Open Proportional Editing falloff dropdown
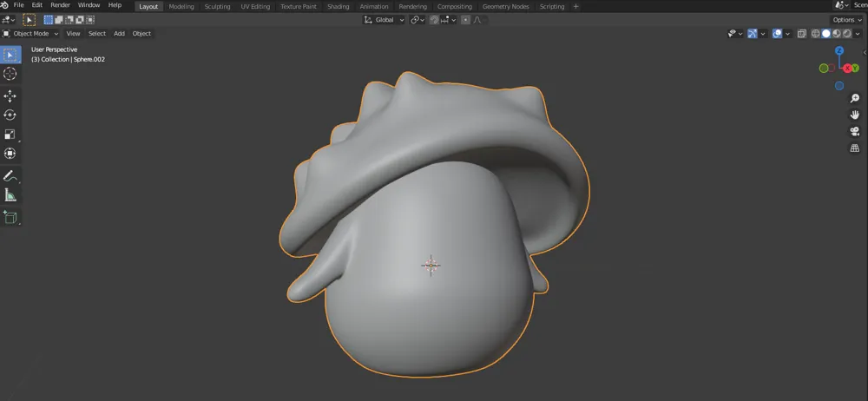This screenshot has width=868, height=401. [x=479, y=20]
